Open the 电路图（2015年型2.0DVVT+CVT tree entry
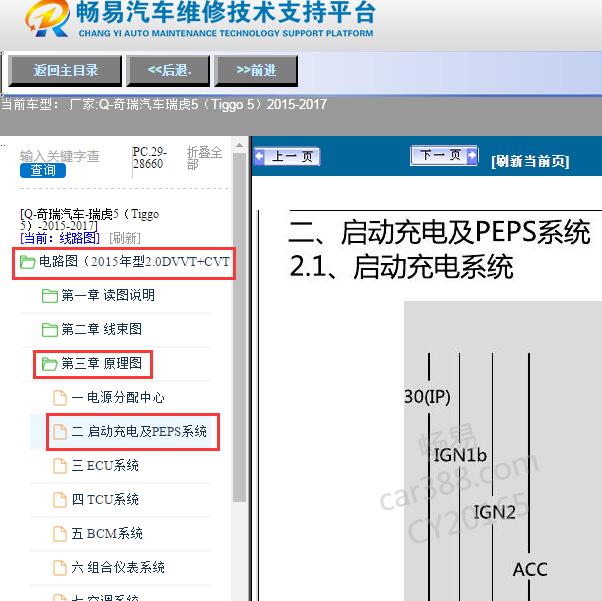Viewport: 602px width, 601px height. click(134, 262)
